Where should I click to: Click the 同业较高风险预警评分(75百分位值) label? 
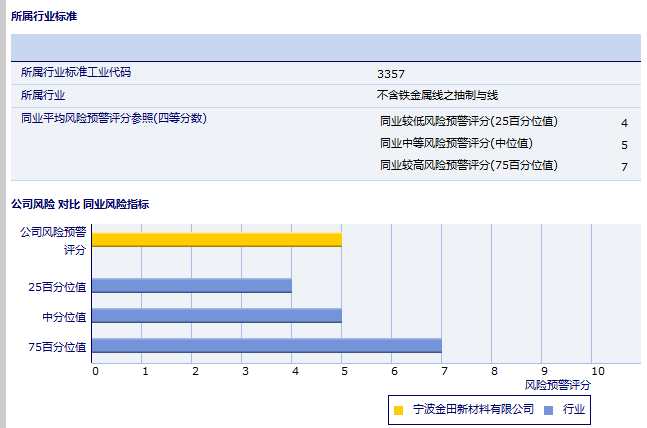(469, 166)
